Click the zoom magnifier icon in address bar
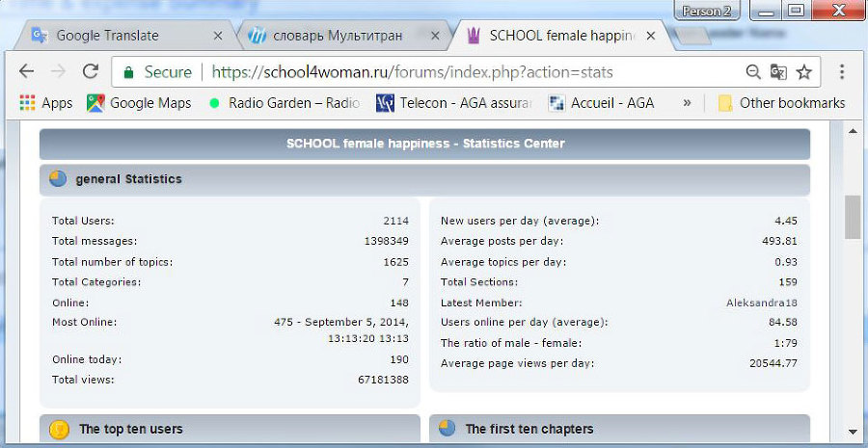This screenshot has width=868, height=448. click(753, 72)
